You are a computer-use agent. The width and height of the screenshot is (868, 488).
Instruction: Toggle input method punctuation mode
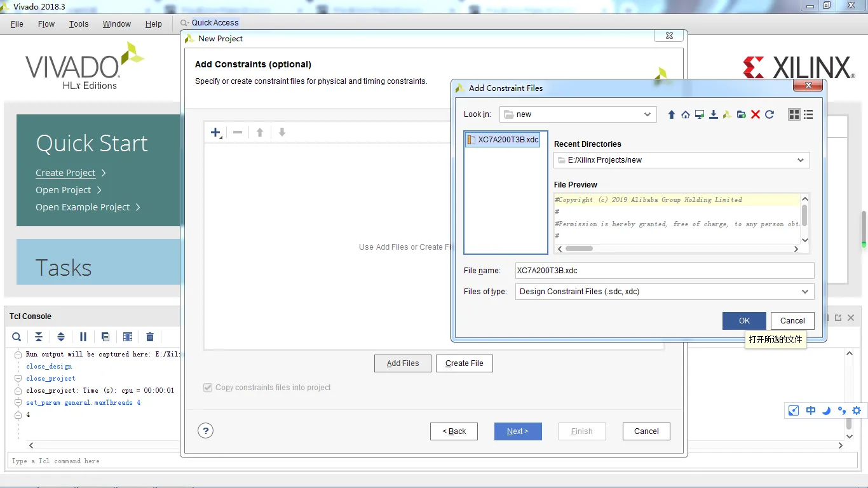click(x=842, y=410)
